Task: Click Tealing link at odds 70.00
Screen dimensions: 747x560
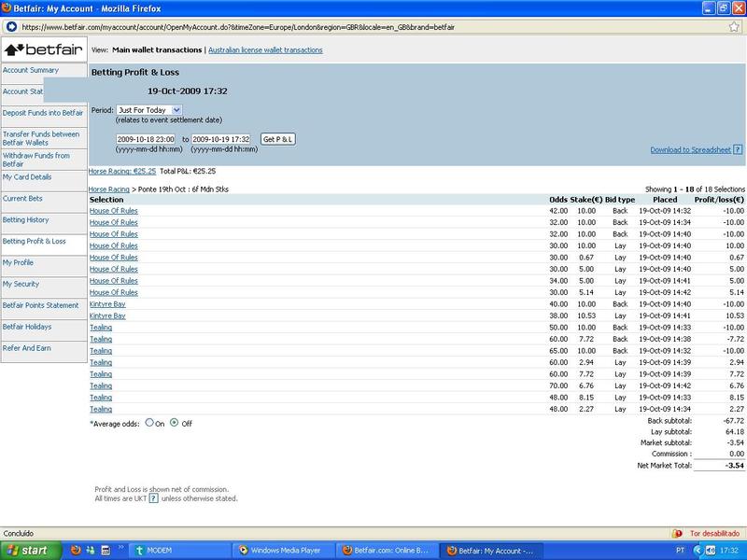Action: tap(101, 386)
